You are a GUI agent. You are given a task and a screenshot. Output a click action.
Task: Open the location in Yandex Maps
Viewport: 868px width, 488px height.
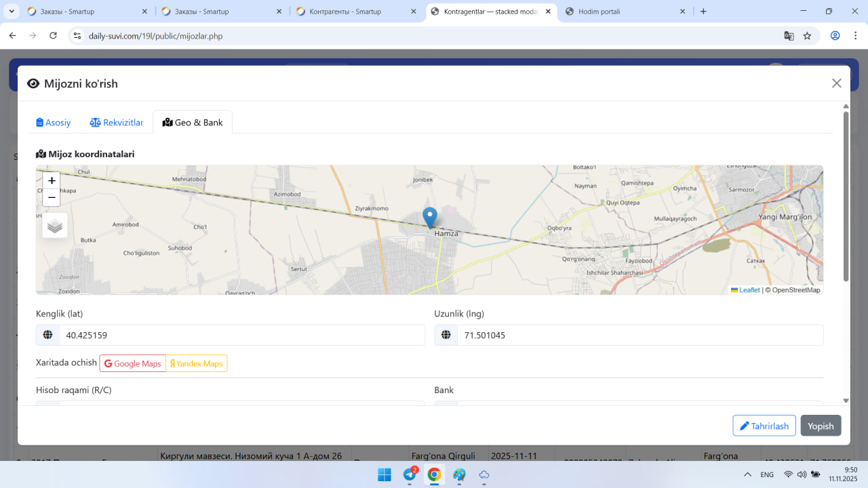pyautogui.click(x=197, y=363)
